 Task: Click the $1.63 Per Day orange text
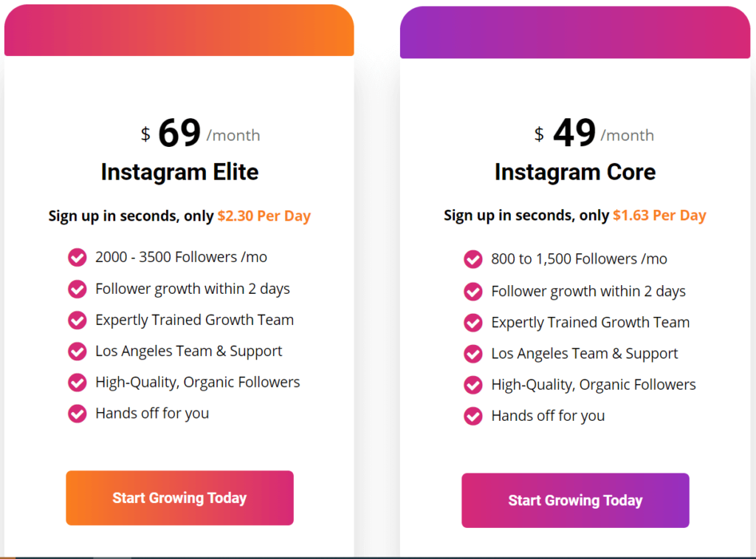tap(659, 215)
